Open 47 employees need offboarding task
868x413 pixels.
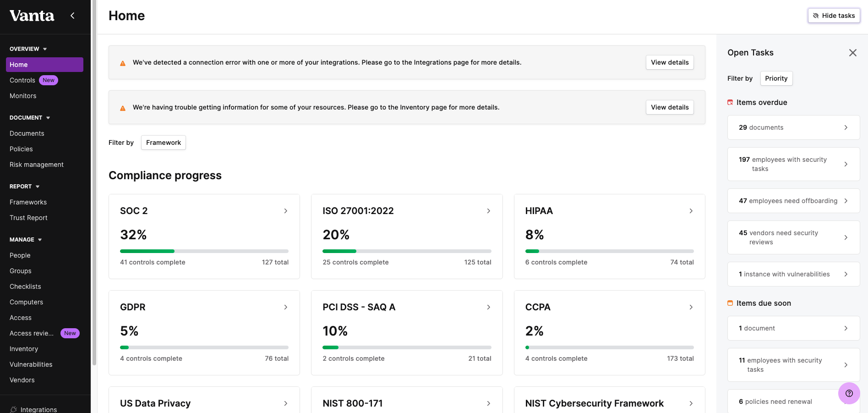(793, 201)
